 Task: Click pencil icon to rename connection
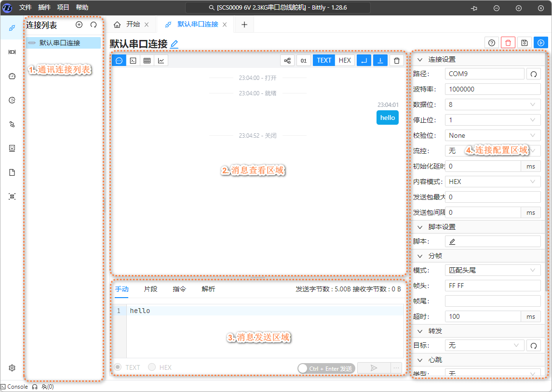tap(174, 44)
